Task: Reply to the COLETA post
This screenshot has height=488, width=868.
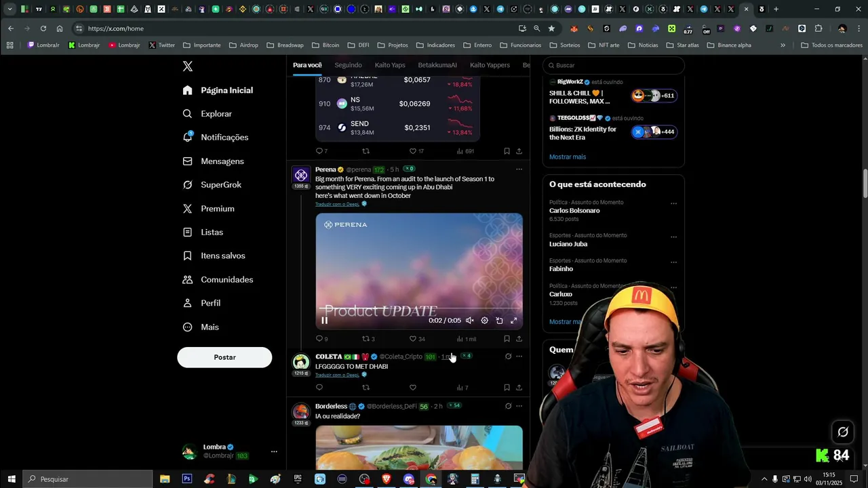Action: [319, 388]
